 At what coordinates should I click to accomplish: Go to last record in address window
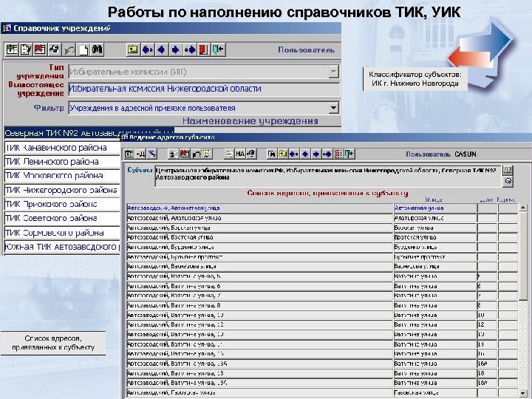pyautogui.click(x=327, y=154)
